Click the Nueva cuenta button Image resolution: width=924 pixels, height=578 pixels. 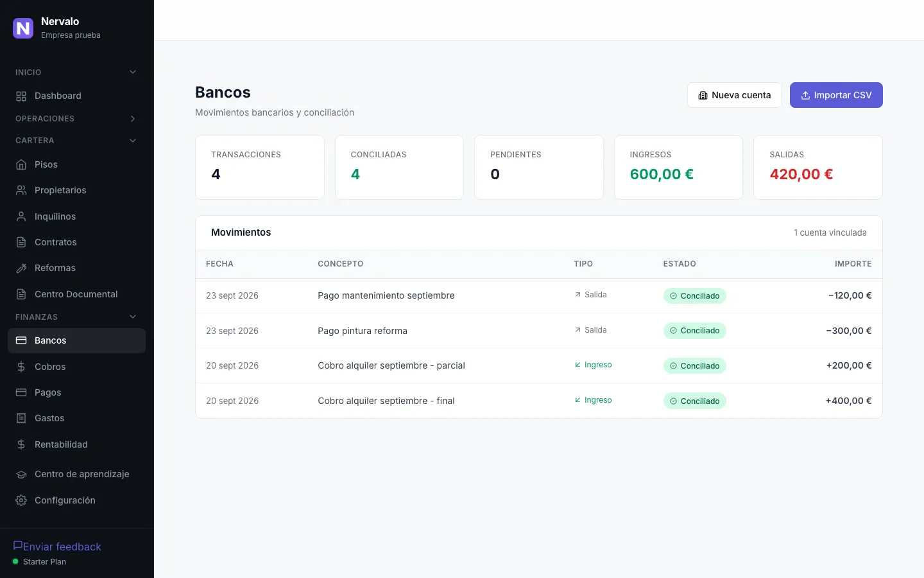pos(735,95)
